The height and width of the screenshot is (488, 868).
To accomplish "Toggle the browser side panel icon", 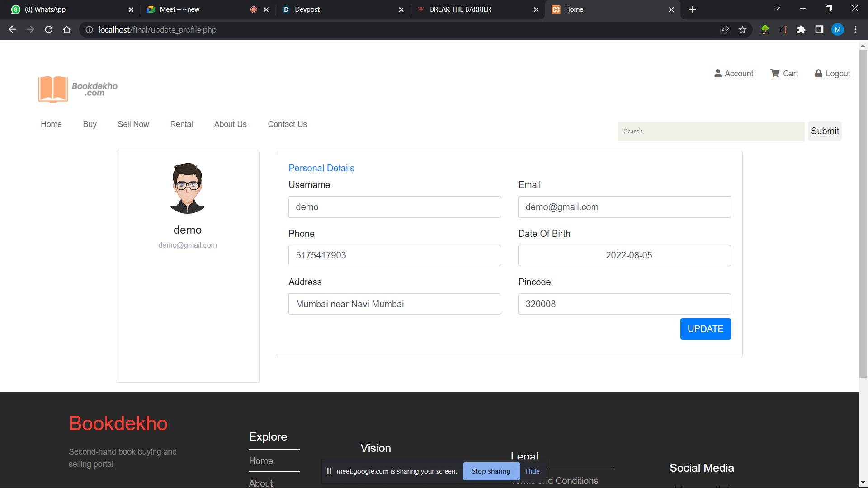I will coord(819,30).
